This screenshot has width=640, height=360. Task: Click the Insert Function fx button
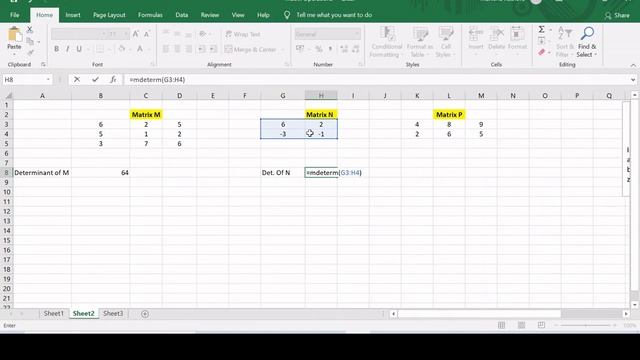(113, 80)
